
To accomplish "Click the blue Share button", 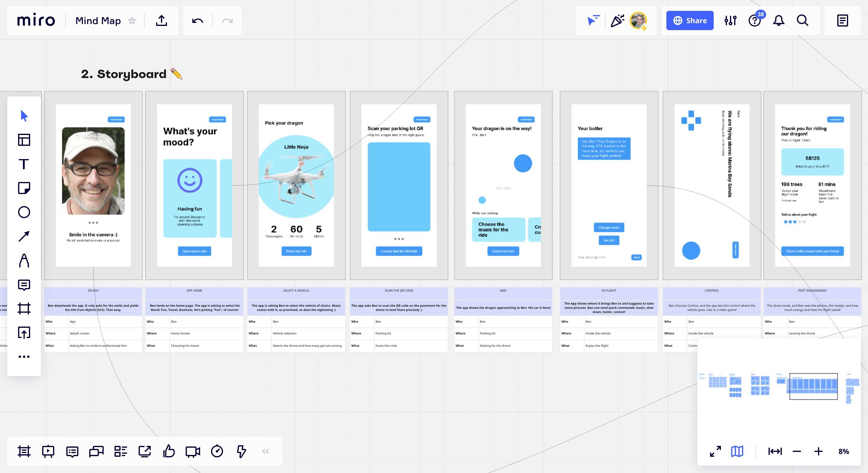I will [x=689, y=20].
